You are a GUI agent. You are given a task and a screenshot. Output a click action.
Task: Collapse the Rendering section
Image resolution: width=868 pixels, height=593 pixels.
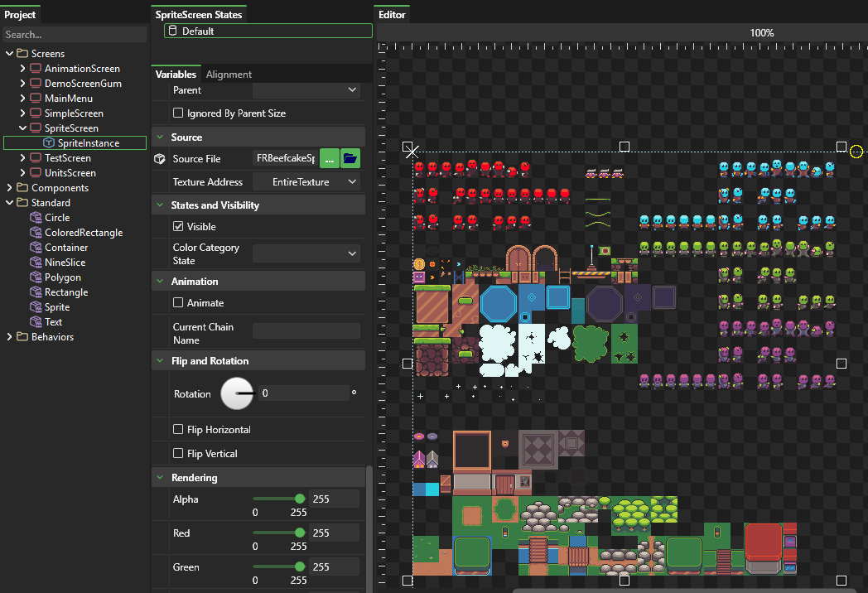click(159, 478)
